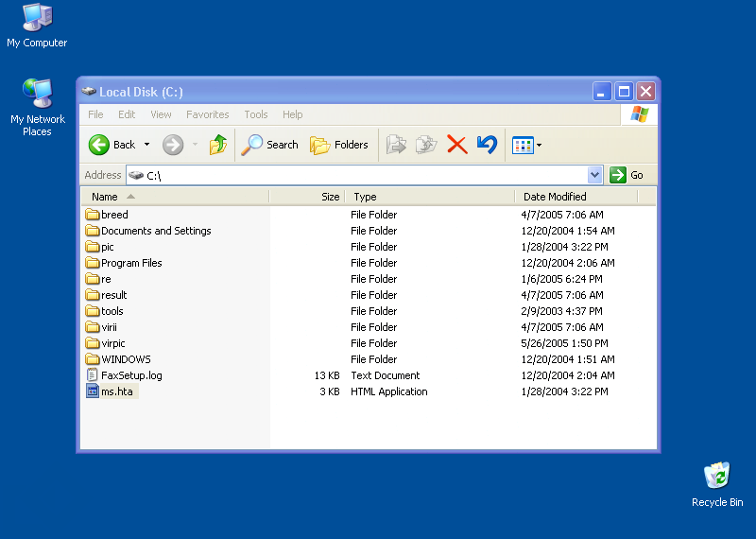This screenshot has height=539, width=756.
Task: Click the Text Document type cell
Action: [386, 375]
